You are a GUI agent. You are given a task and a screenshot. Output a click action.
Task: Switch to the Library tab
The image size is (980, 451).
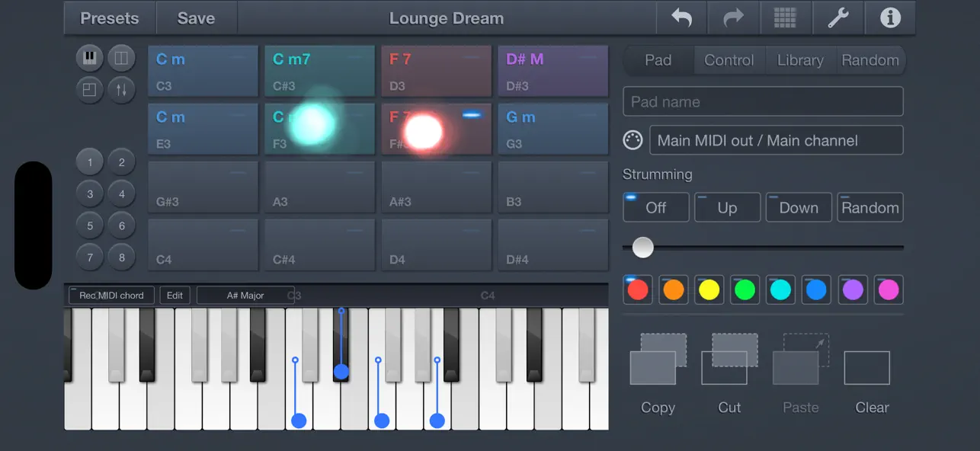799,60
